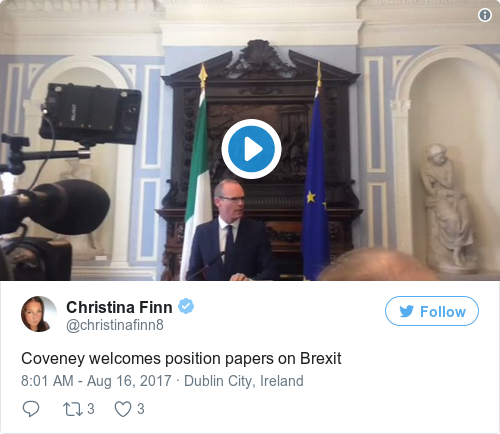Image resolution: width=500 pixels, height=434 pixels.
Task: Open the Dublin City, Ireland location link
Action: 244,381
